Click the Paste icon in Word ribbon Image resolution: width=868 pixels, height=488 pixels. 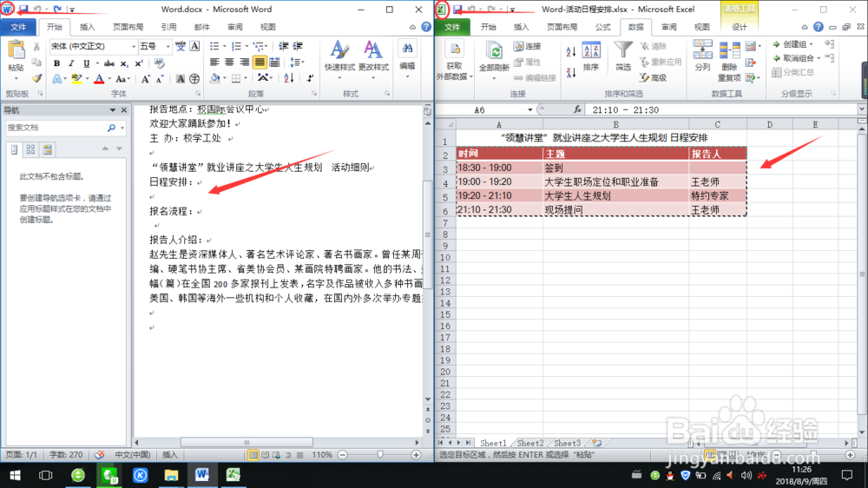click(16, 51)
